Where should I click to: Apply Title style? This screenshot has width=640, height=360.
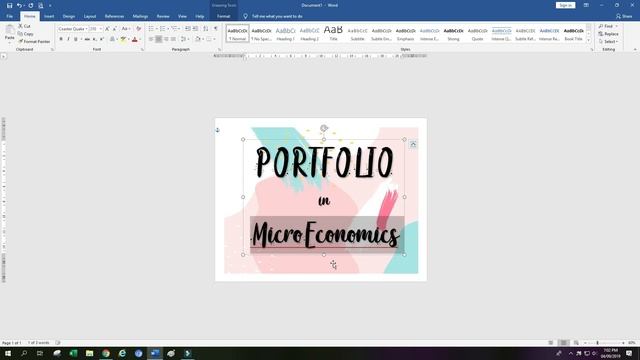click(x=333, y=33)
